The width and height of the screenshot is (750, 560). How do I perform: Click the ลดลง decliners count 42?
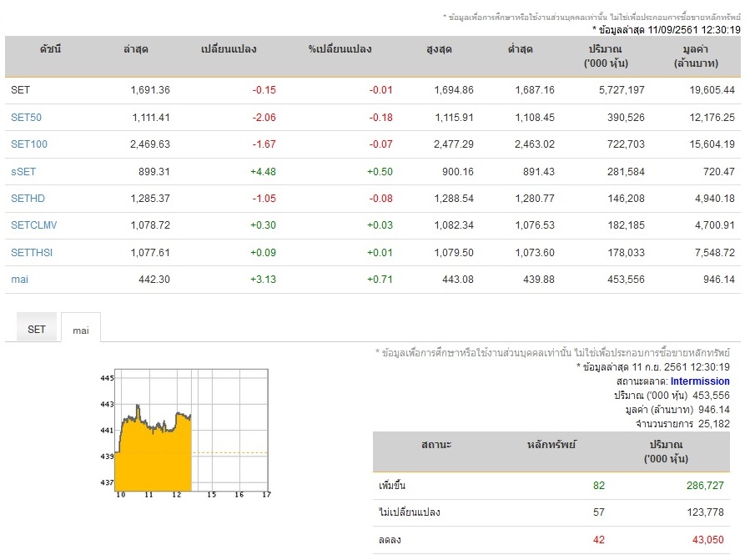pyautogui.click(x=599, y=540)
